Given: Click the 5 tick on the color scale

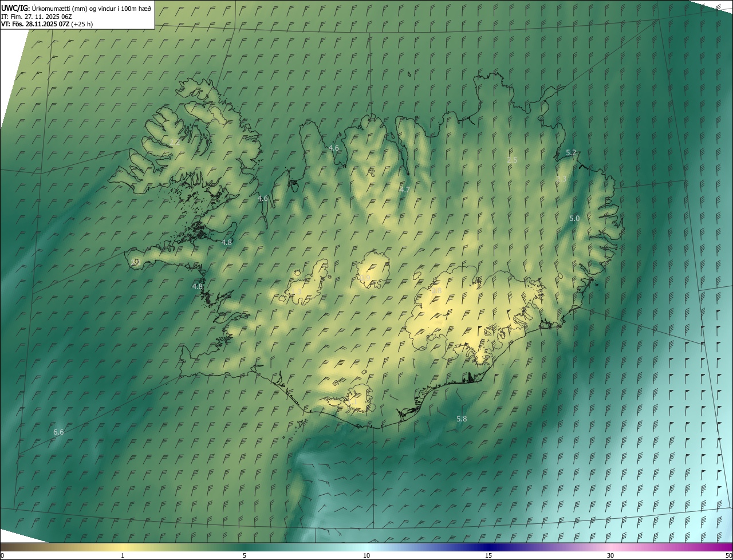Looking at the screenshot, I should coord(245,555).
